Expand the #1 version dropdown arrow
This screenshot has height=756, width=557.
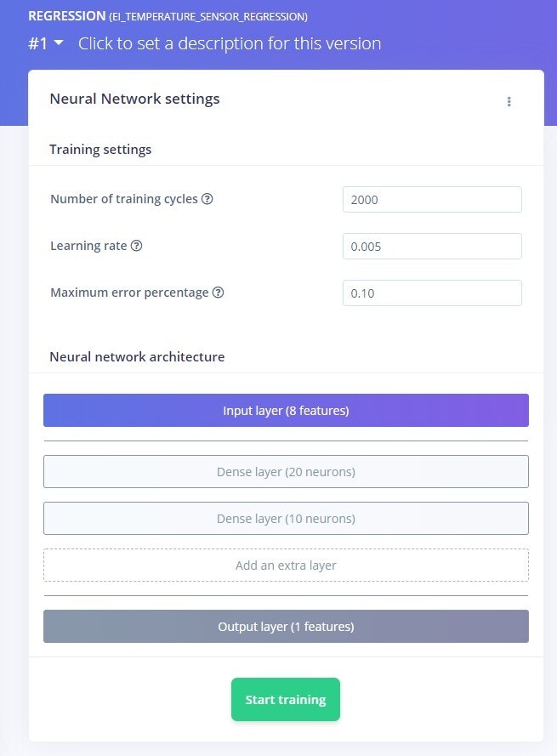click(x=59, y=43)
